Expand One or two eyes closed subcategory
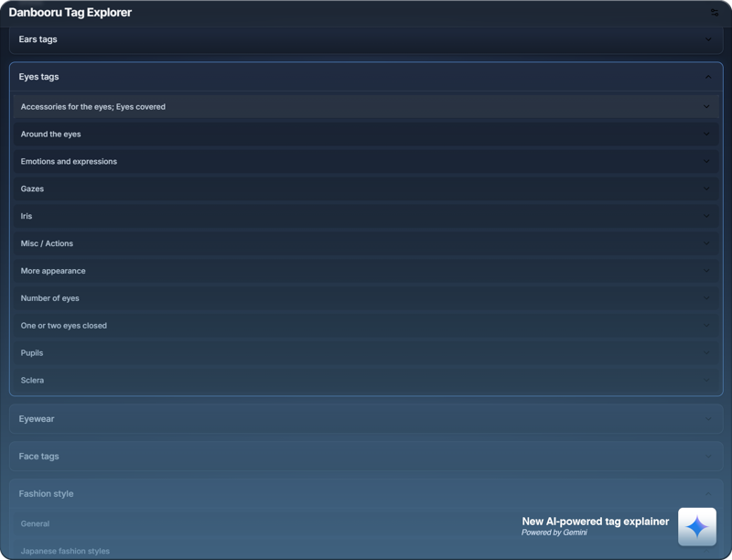 coord(366,326)
